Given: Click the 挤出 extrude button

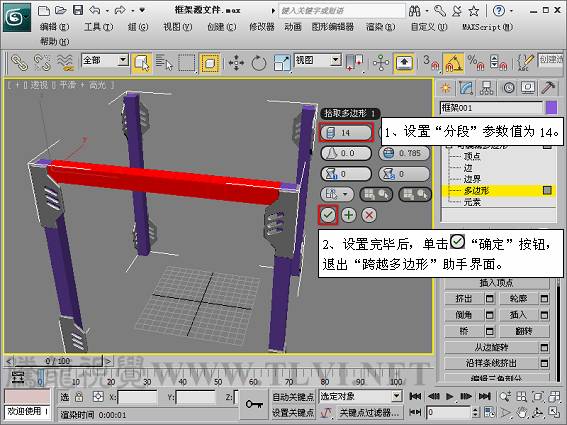Looking at the screenshot, I should (464, 298).
